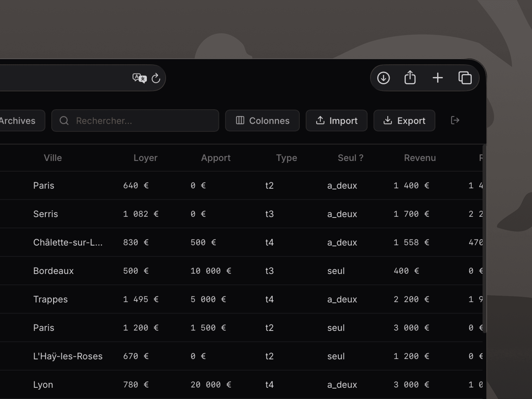The height and width of the screenshot is (399, 532).
Task: Click the '400 €' revenue in Bordeaux row
Action: 406,271
